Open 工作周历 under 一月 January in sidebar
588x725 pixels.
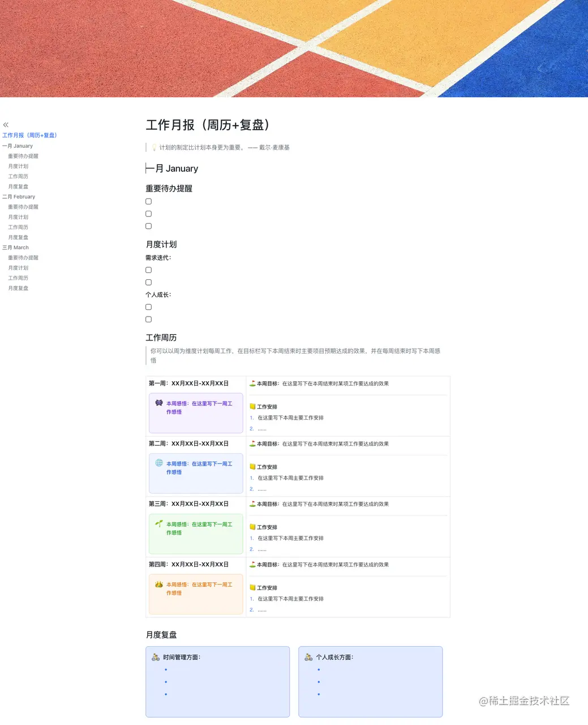(x=18, y=176)
